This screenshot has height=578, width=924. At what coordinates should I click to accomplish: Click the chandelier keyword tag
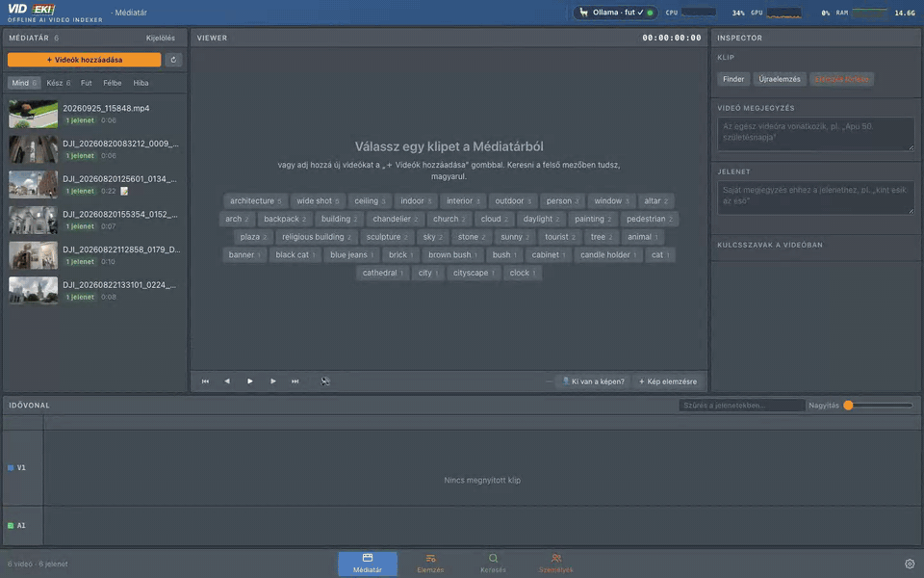395,219
